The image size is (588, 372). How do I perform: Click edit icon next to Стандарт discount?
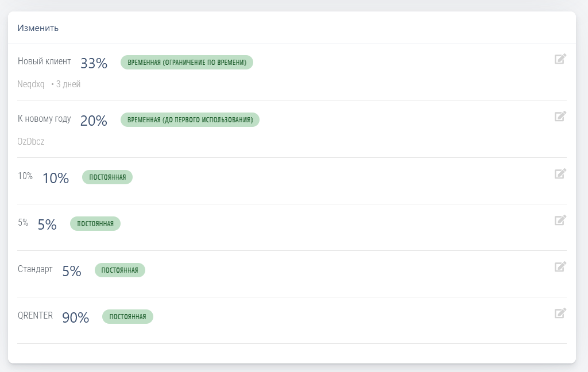[x=560, y=266]
